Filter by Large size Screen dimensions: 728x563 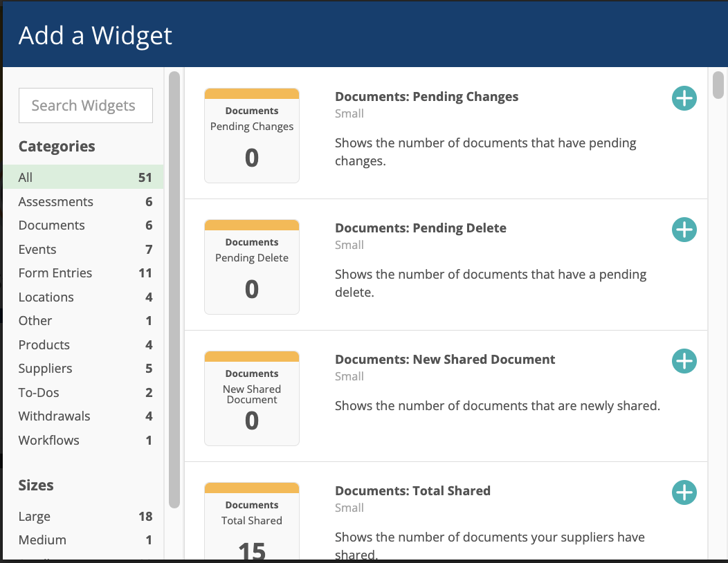pyautogui.click(x=83, y=516)
